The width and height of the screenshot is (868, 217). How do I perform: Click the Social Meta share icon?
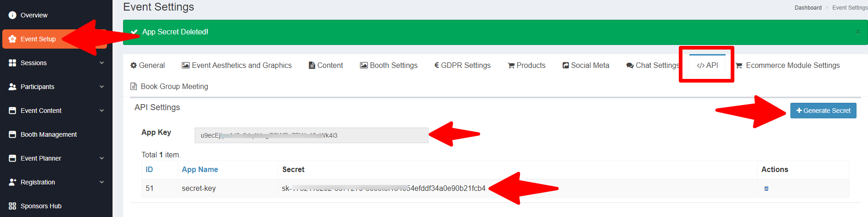(x=566, y=66)
